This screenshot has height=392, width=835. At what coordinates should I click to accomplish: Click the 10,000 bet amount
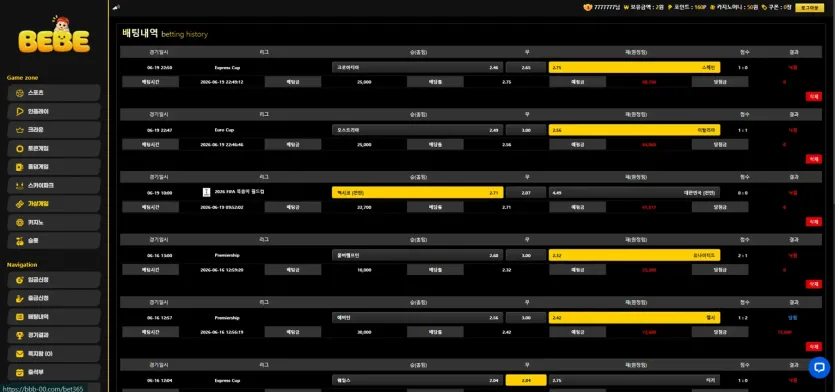(364, 270)
